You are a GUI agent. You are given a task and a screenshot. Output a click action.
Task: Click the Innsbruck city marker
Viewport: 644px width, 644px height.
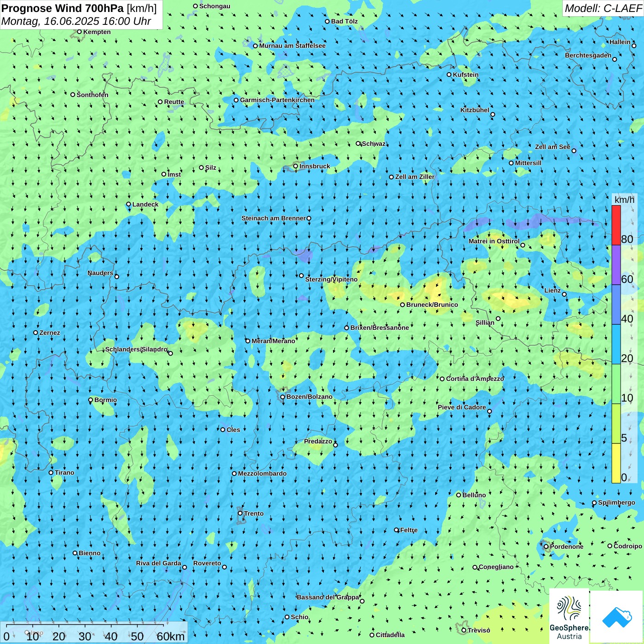point(296,167)
